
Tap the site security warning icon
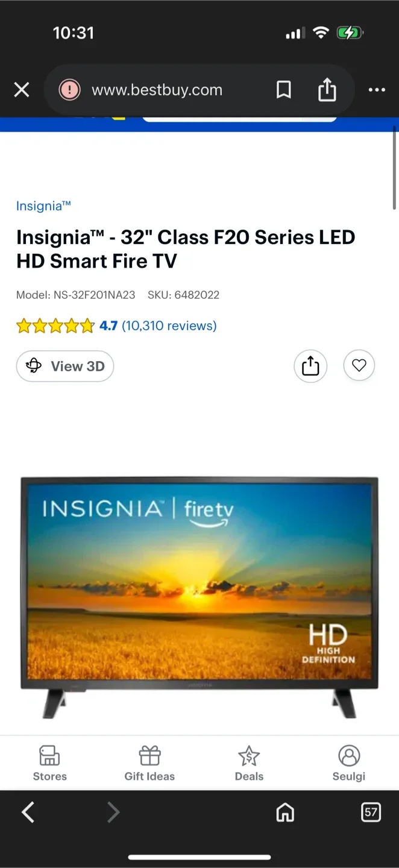click(x=69, y=90)
